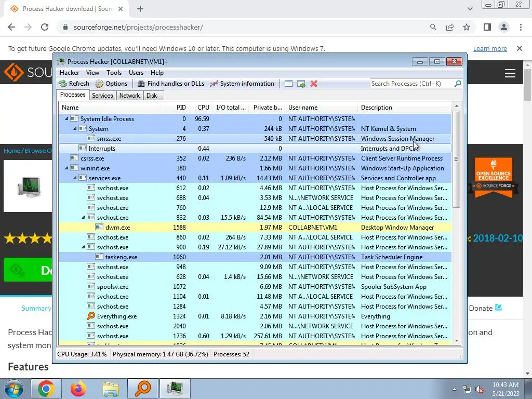Click the Summary tab link on SourceForge

click(36, 308)
